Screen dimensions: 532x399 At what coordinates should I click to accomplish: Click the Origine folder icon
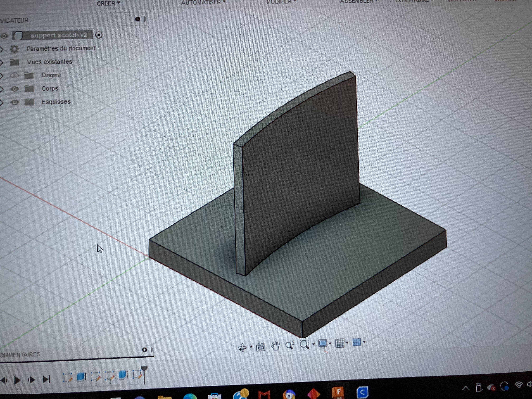pos(29,75)
